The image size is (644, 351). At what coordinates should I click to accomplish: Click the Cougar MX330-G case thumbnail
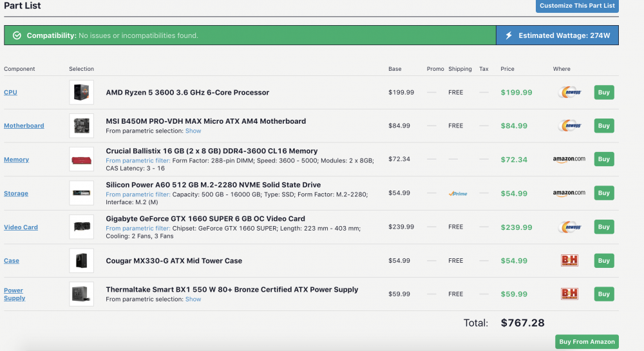[x=82, y=261]
